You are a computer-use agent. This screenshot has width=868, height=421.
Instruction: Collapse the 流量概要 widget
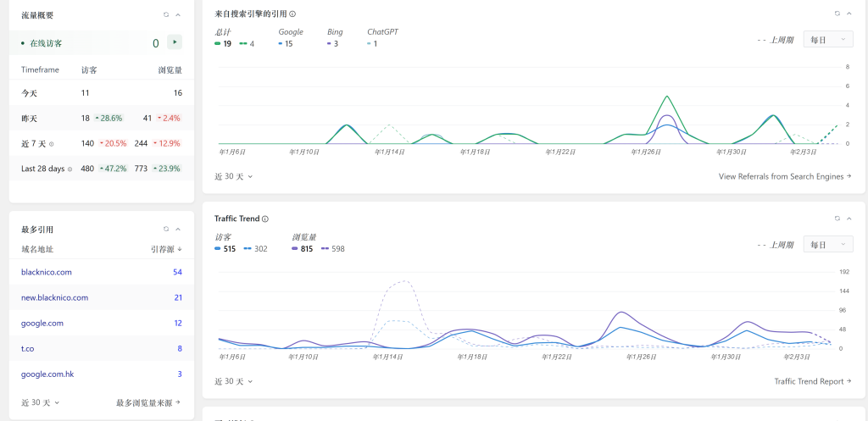coord(178,15)
